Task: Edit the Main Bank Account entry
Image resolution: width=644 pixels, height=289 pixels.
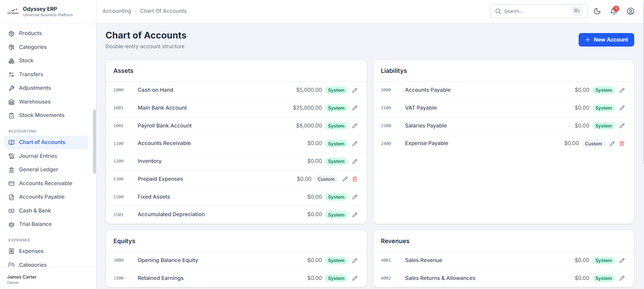Action: (355, 108)
